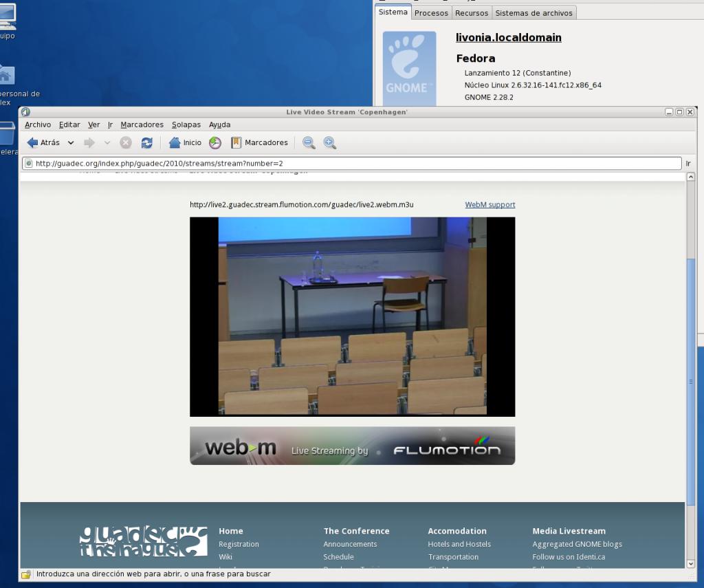Click the stream URL text live2.webm.m3u

point(302,205)
